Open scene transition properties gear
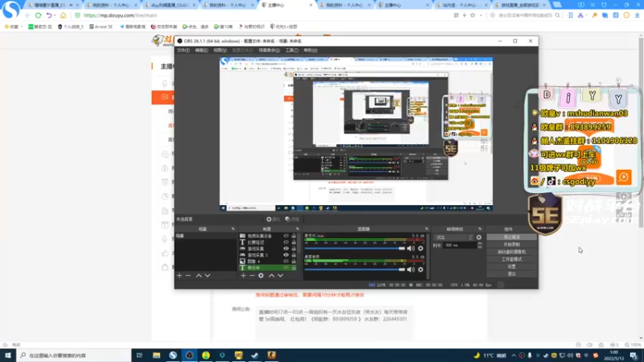Image resolution: width=644 pixels, height=362 pixels. coord(479,237)
